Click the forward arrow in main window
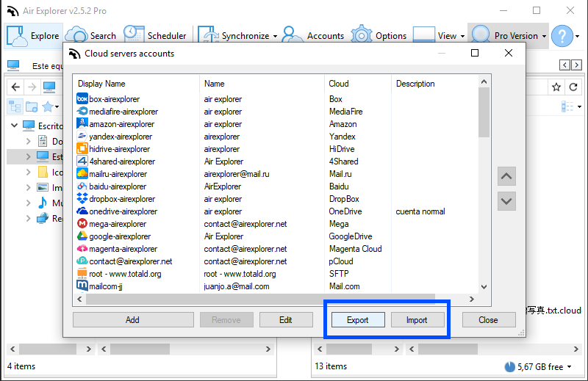 (x=32, y=87)
